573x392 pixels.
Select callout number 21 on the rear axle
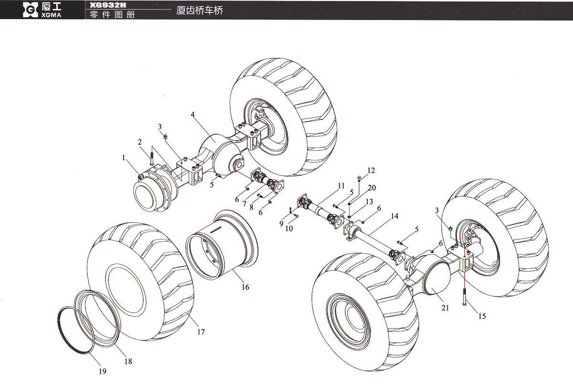(445, 308)
